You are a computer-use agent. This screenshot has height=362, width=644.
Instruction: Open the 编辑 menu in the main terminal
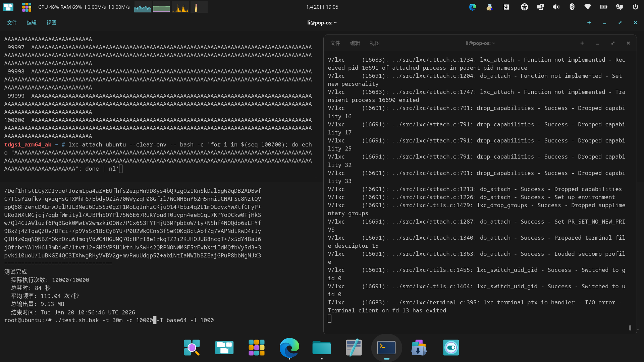[32, 23]
